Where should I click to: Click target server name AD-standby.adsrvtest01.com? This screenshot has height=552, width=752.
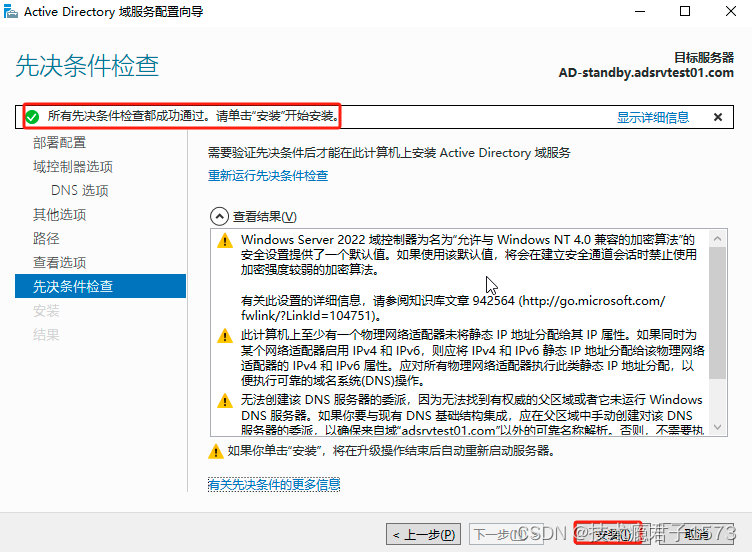click(646, 72)
